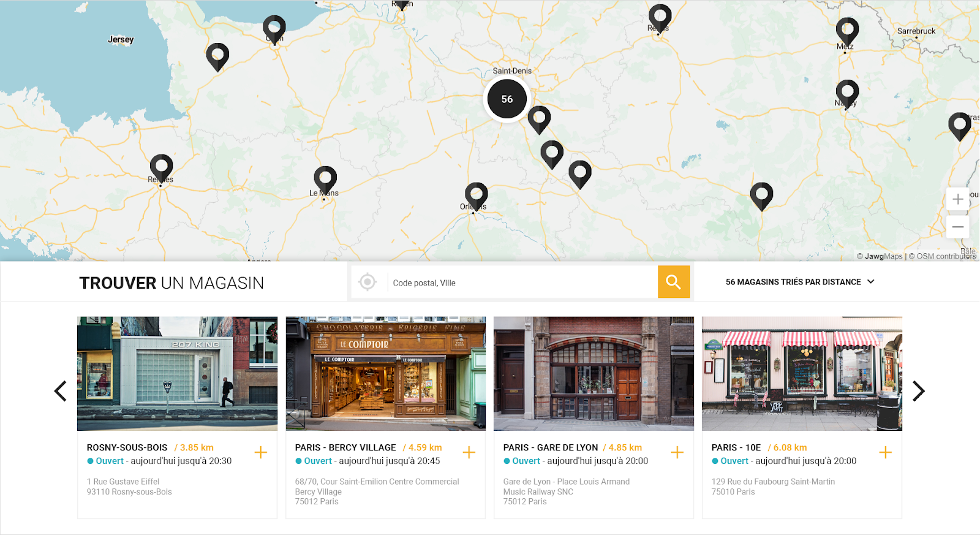The width and height of the screenshot is (980, 535).
Task: Click the orange search magnifier button
Action: pos(674,282)
